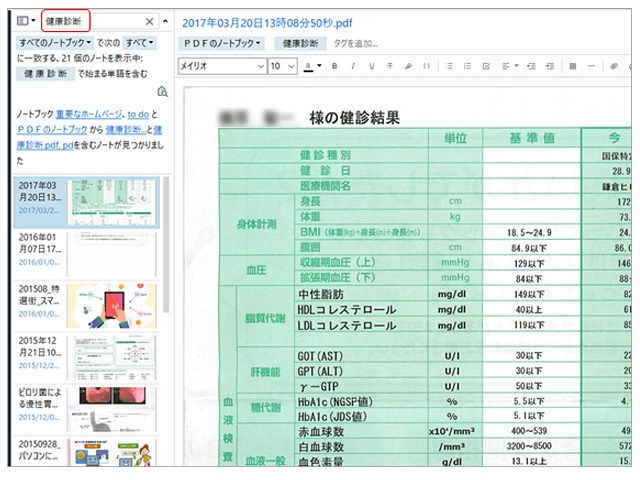Open the note list view layout icon
Screen dimensions: 640x480
22,20
